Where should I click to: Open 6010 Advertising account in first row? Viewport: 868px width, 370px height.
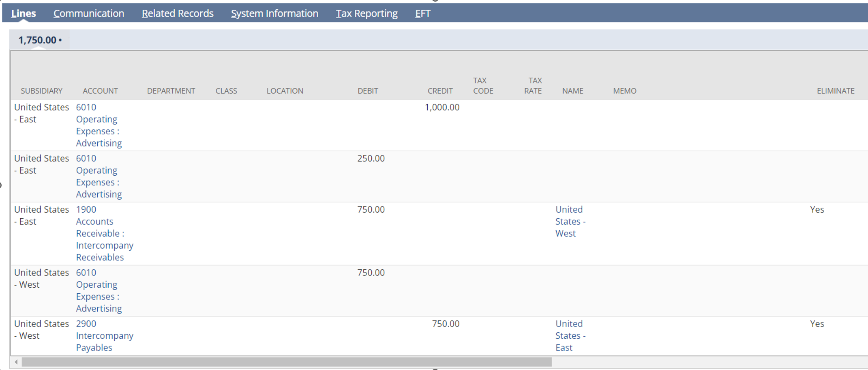pyautogui.click(x=99, y=125)
